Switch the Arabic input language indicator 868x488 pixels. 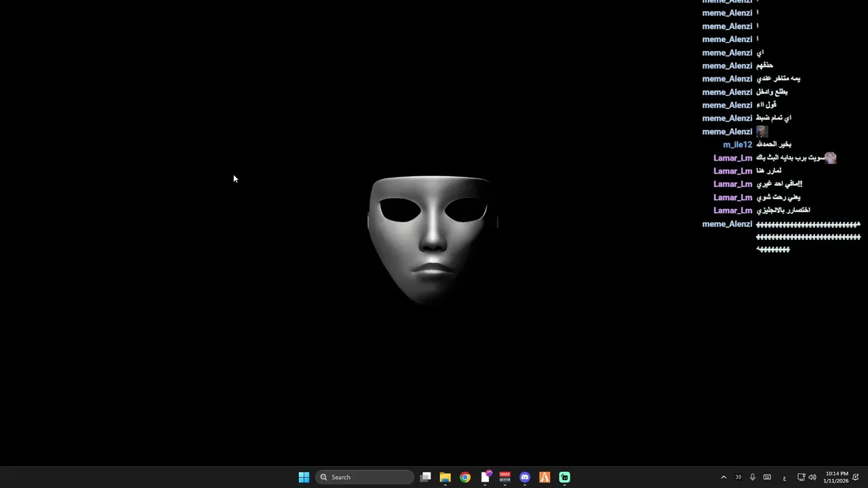pos(785,478)
